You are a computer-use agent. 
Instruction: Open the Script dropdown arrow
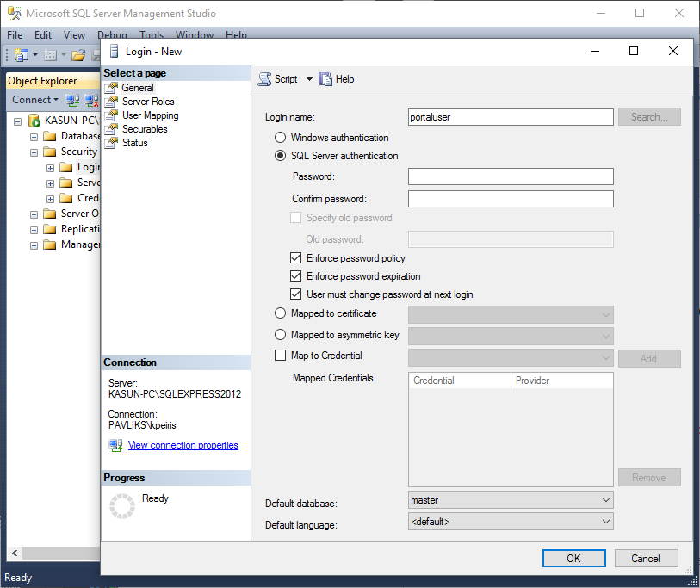pos(309,79)
